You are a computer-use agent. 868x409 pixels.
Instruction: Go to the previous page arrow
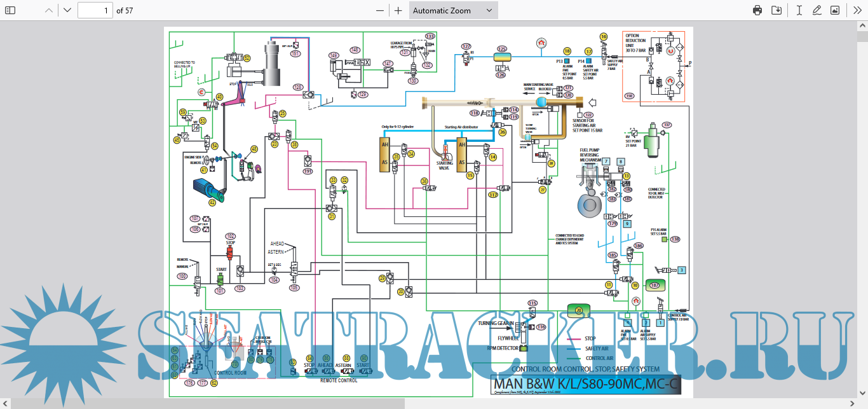click(x=49, y=10)
